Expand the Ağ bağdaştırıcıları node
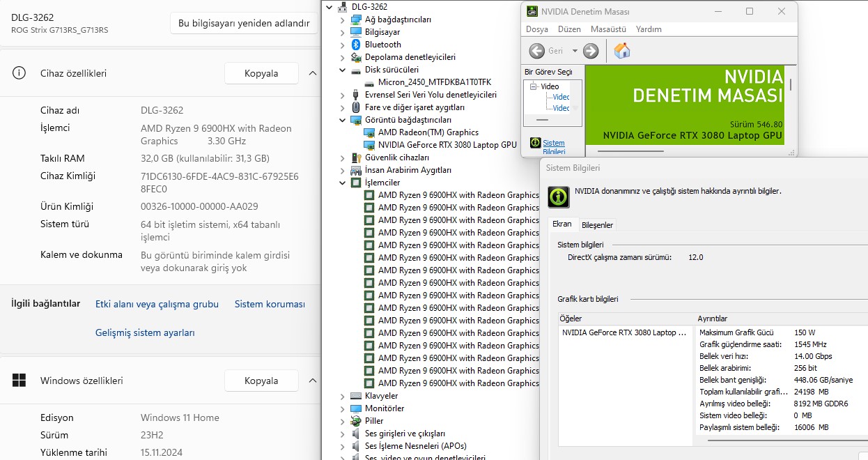 coord(342,20)
